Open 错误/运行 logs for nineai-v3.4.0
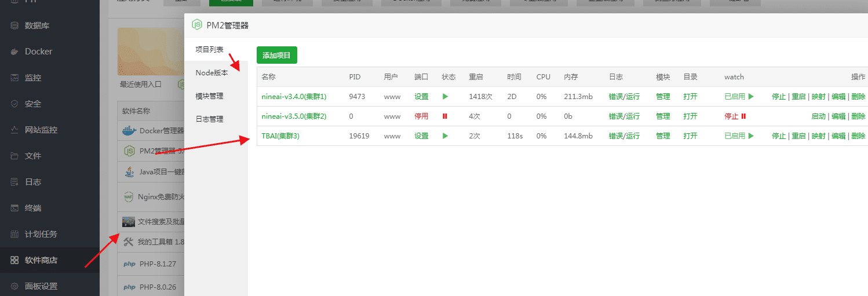The height and width of the screenshot is (296, 868). pos(625,97)
